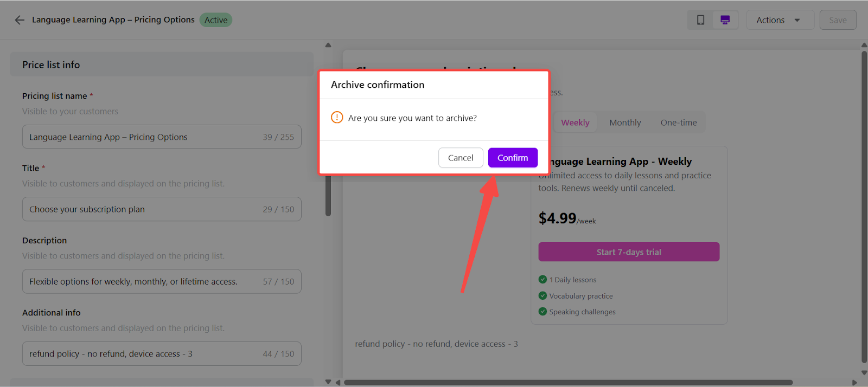This screenshot has width=868, height=387.
Task: Select the Monthly plan tab
Action: click(x=625, y=122)
